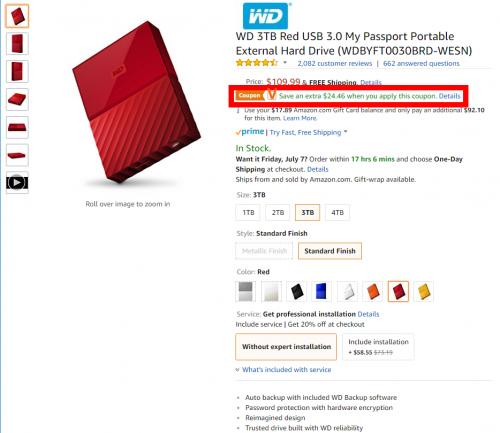Expand What's included with service
The height and width of the screenshot is (433, 500).
click(x=283, y=370)
